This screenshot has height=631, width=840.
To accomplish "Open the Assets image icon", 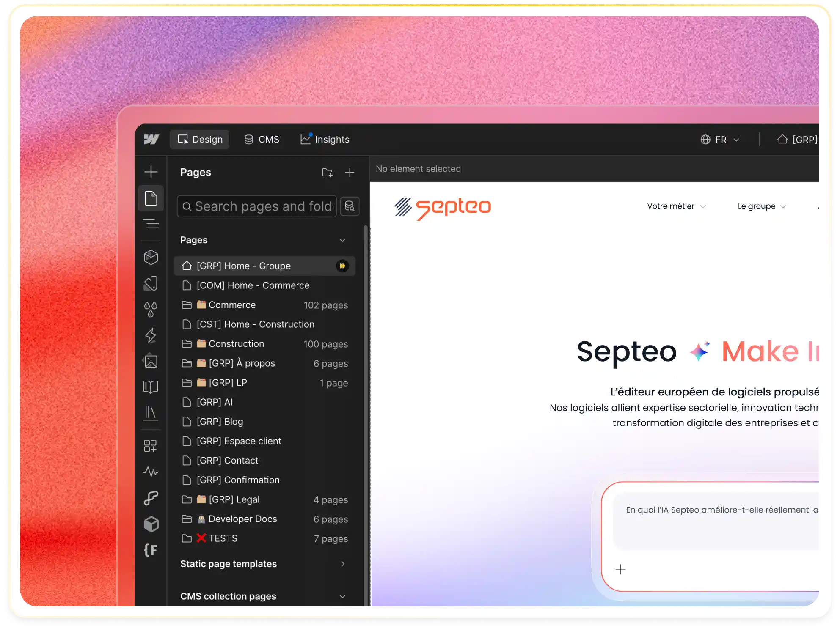I will (151, 361).
